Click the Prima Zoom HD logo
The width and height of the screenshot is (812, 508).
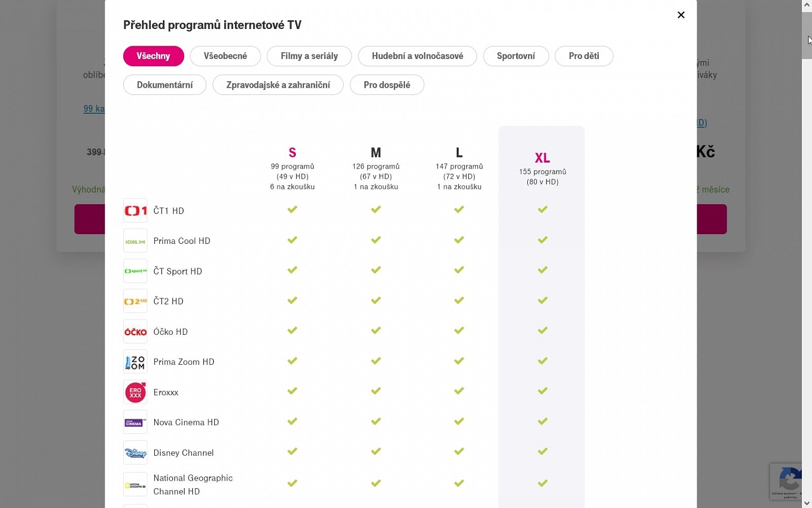tap(135, 362)
